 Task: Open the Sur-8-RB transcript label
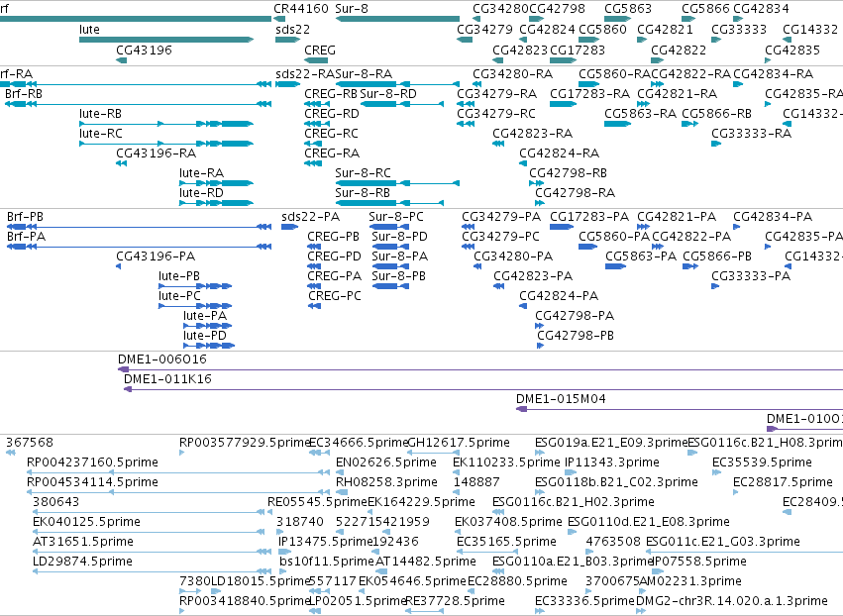pos(363,192)
